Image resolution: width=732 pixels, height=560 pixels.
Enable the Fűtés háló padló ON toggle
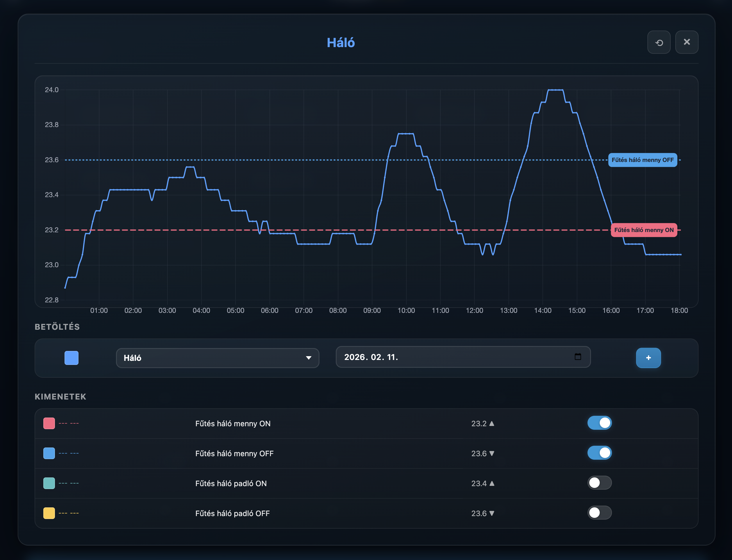pyautogui.click(x=599, y=483)
